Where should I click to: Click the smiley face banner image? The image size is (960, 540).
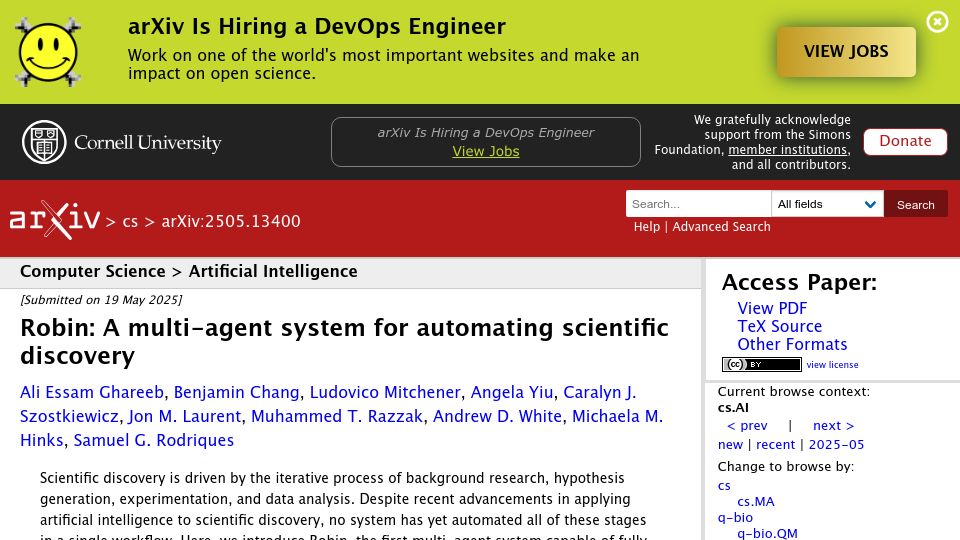[x=48, y=51]
